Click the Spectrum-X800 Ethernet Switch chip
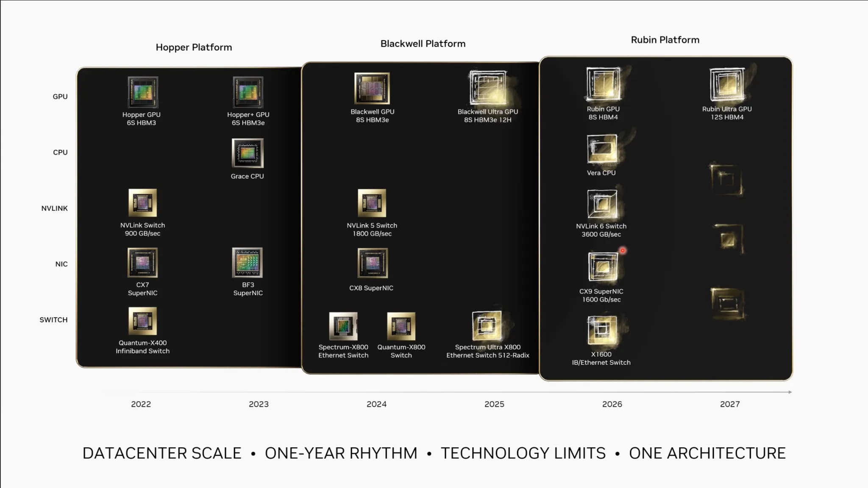 coord(343,326)
